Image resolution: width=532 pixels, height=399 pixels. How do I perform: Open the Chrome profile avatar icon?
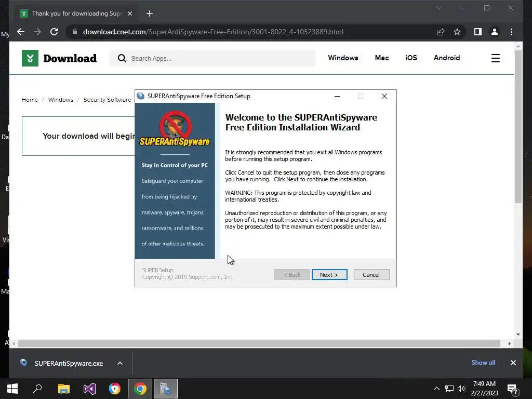(495, 32)
